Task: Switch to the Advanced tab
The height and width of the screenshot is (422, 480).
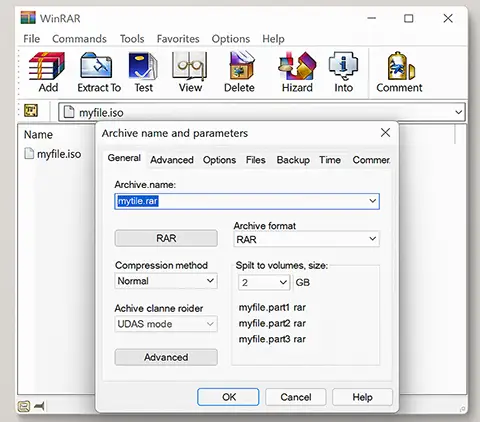Action: [172, 160]
